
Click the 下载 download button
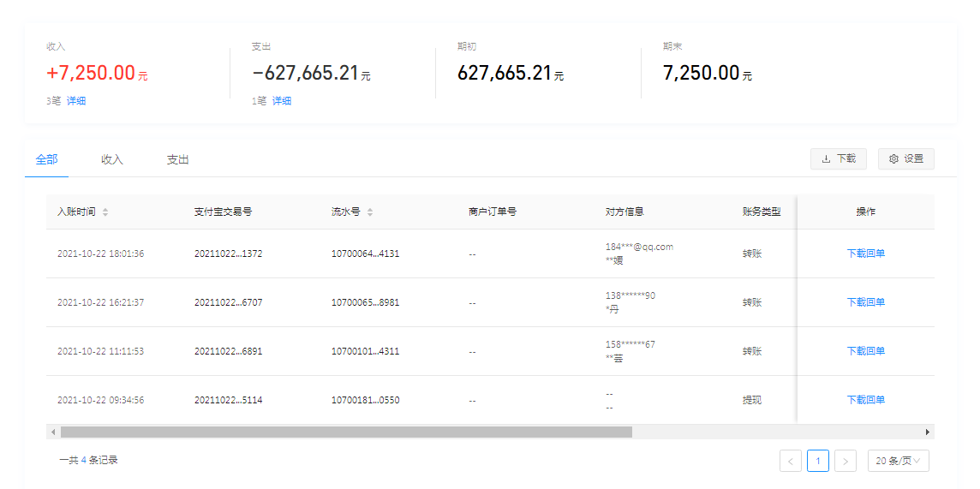point(838,158)
